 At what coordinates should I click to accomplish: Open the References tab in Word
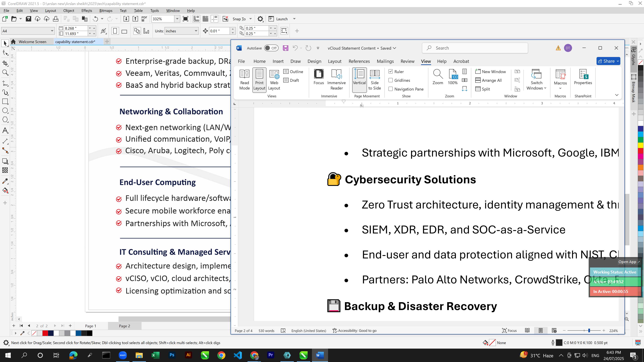pos(359,61)
